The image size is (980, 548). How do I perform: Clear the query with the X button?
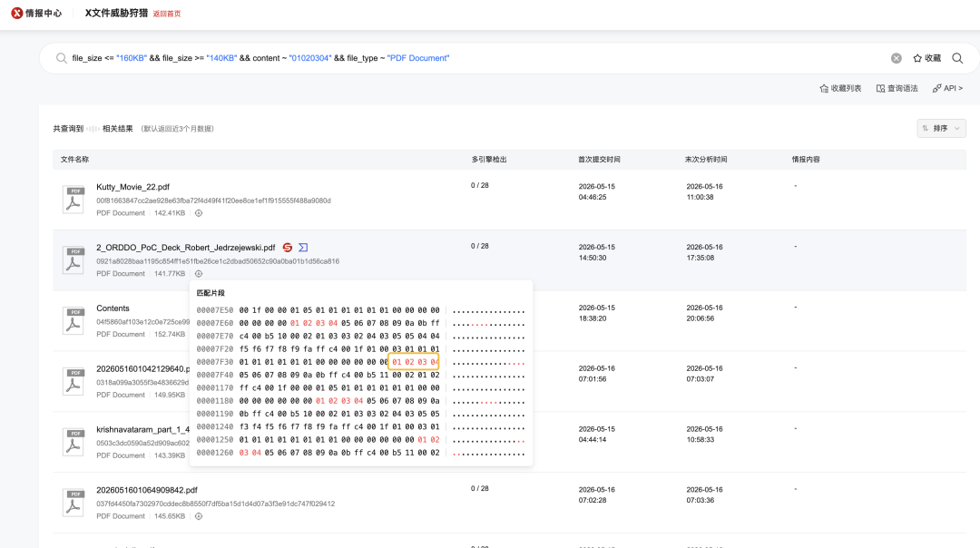(897, 58)
